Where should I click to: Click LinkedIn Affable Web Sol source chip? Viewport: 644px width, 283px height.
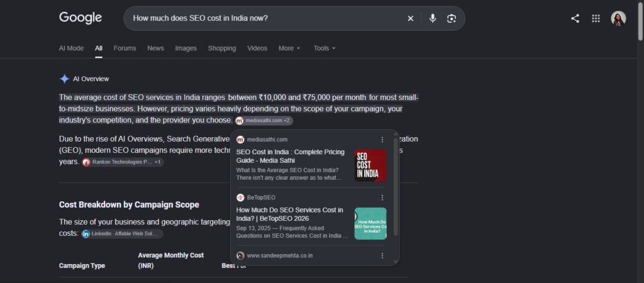(x=122, y=234)
